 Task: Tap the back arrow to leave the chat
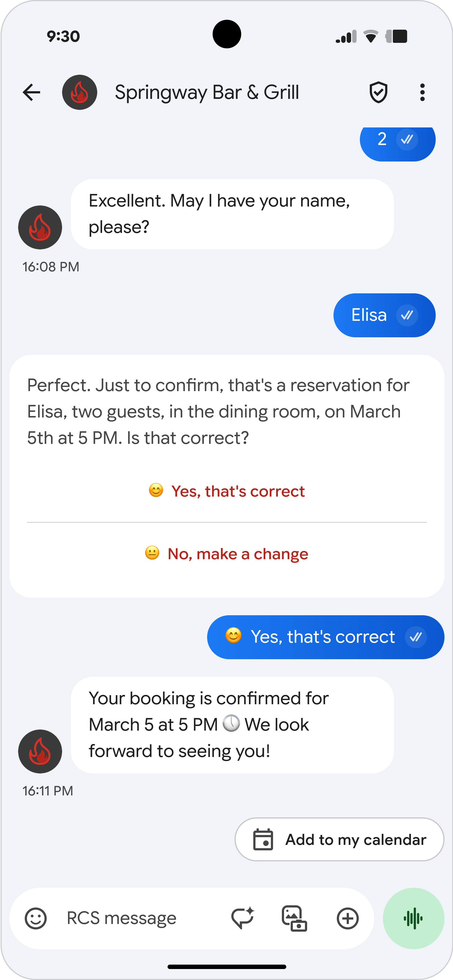(32, 93)
